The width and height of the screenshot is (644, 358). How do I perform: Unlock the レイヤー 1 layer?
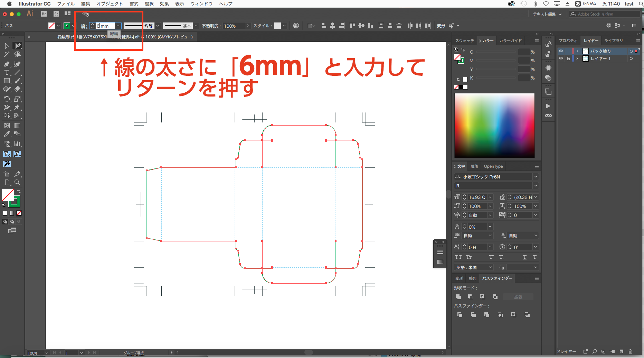click(568, 58)
